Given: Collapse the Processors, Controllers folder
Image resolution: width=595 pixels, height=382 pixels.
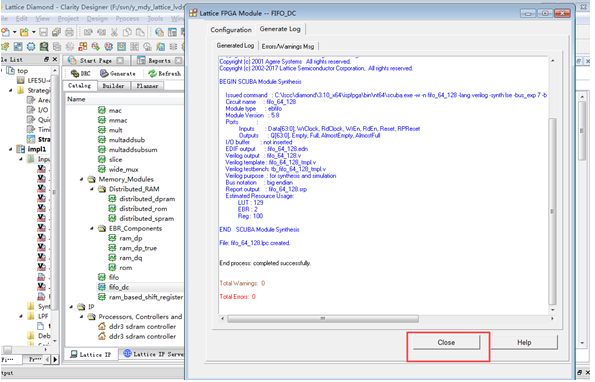Looking at the screenshot, I should tap(82, 317).
